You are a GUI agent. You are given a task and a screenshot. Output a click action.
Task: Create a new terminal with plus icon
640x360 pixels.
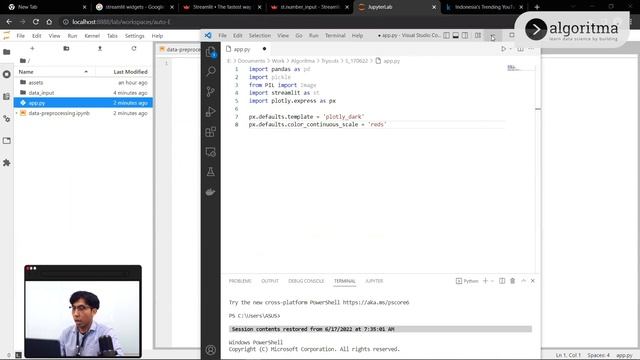(x=485, y=281)
